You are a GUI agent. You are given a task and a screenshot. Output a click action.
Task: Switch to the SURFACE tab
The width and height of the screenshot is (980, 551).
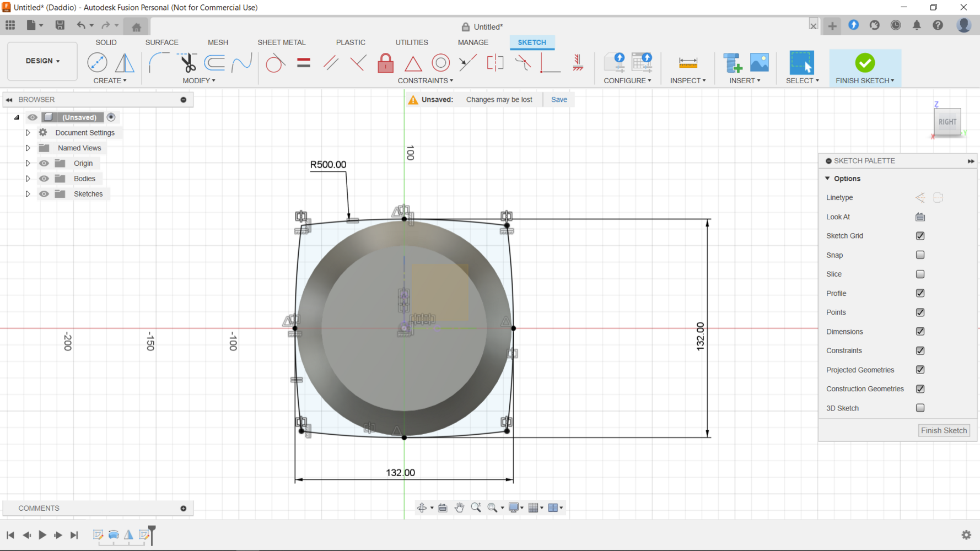[161, 42]
